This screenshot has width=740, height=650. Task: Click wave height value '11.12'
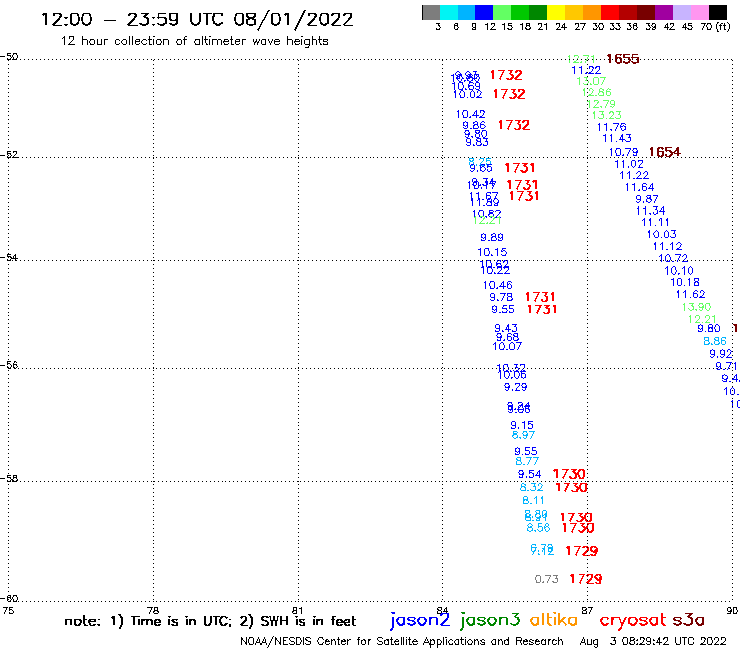[667, 246]
